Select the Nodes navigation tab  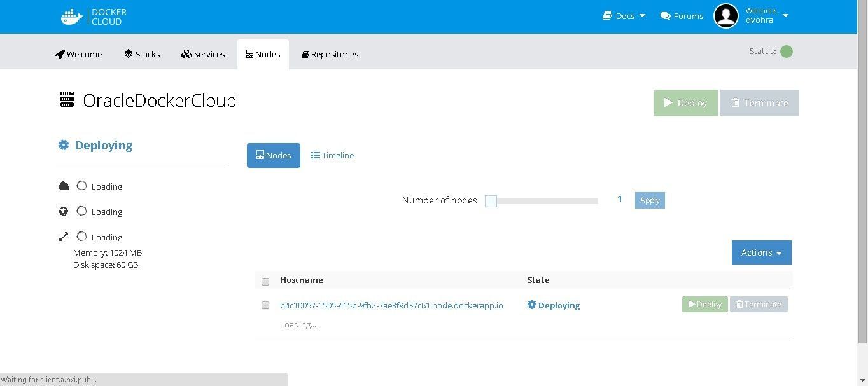[x=263, y=54]
